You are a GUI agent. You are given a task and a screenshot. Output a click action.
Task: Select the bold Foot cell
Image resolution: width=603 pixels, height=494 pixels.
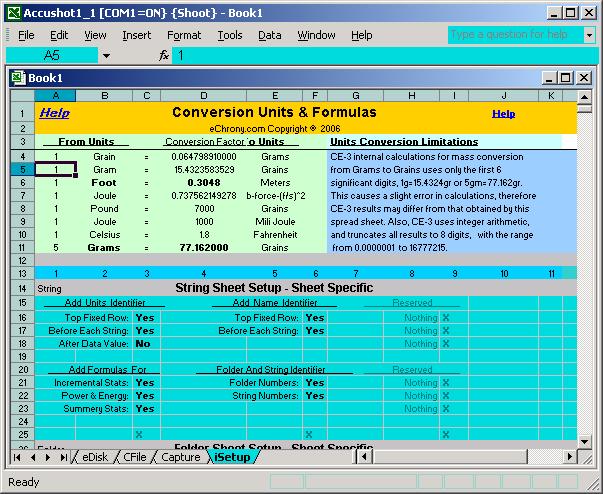click(x=104, y=183)
